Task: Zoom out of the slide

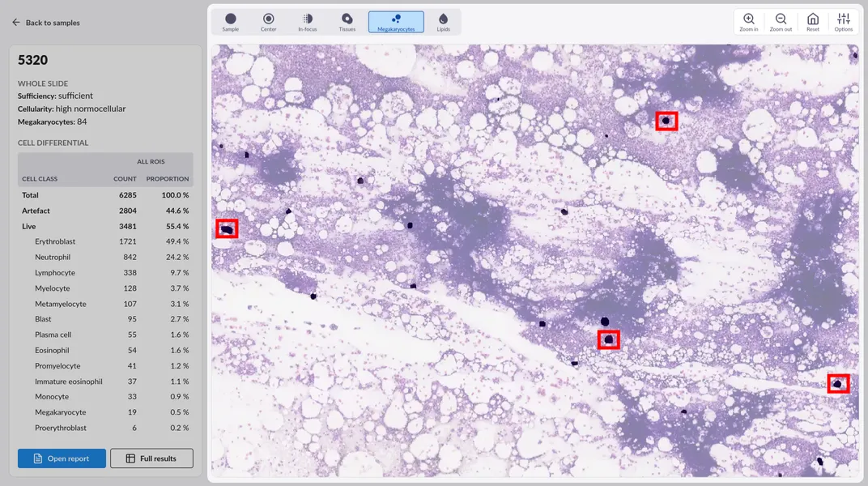Action: pyautogui.click(x=781, y=22)
